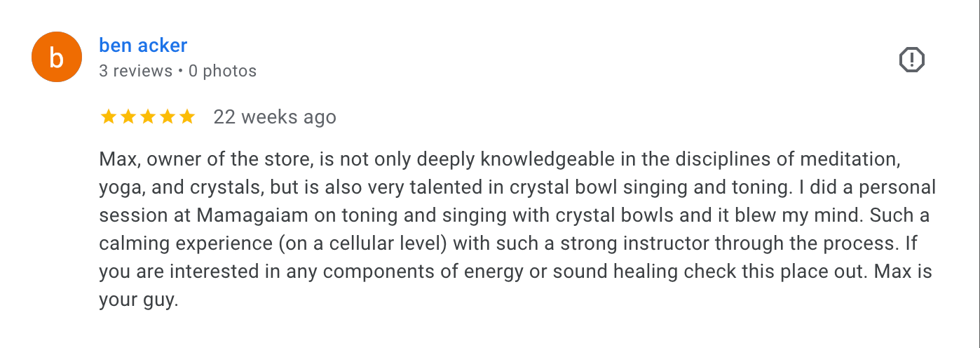Click the "3 reviews" count text
The image size is (980, 348).
click(x=135, y=71)
